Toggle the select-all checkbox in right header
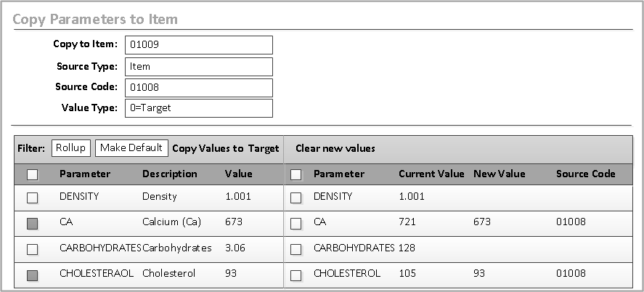 coord(295,174)
